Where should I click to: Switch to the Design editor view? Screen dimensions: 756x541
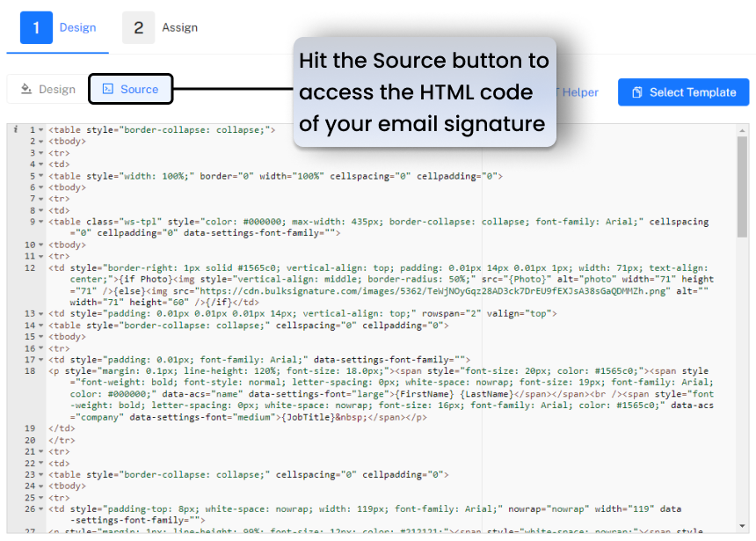point(48,89)
